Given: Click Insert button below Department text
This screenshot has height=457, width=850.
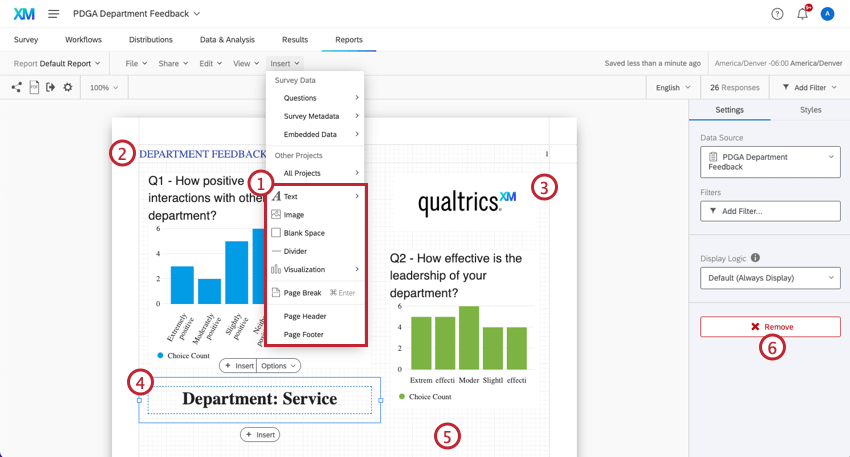Looking at the screenshot, I should coord(260,435).
